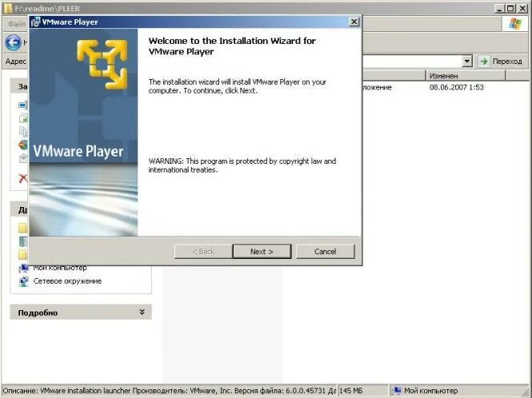This screenshot has width=532, height=398.
Task: Click the VMware Player title bar icon
Action: (x=35, y=22)
